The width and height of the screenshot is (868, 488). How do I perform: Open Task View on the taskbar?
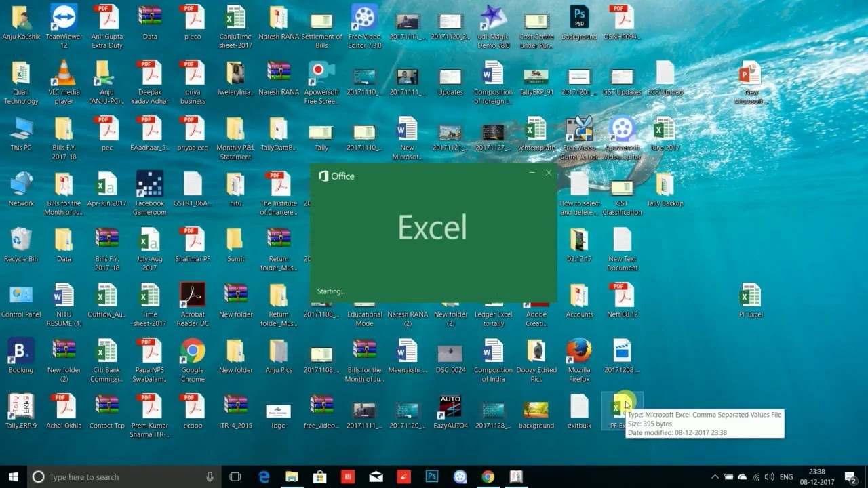click(235, 477)
